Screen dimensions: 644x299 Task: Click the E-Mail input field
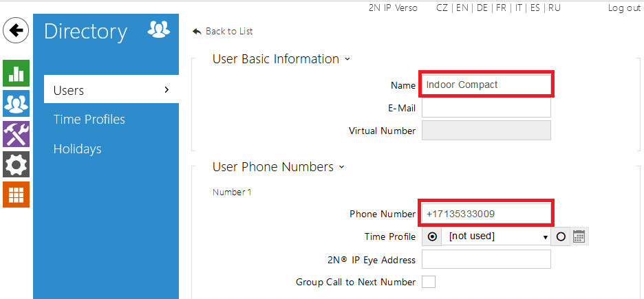486,108
